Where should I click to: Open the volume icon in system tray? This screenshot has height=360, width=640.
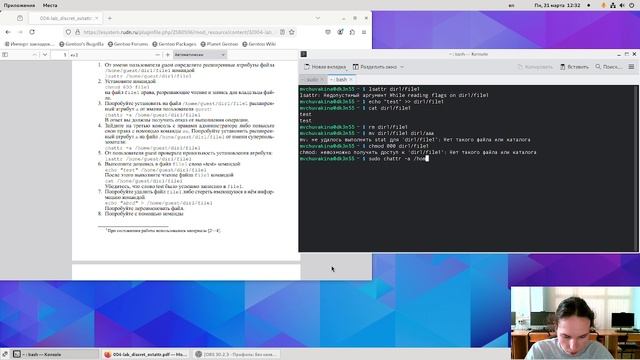[x=622, y=5]
